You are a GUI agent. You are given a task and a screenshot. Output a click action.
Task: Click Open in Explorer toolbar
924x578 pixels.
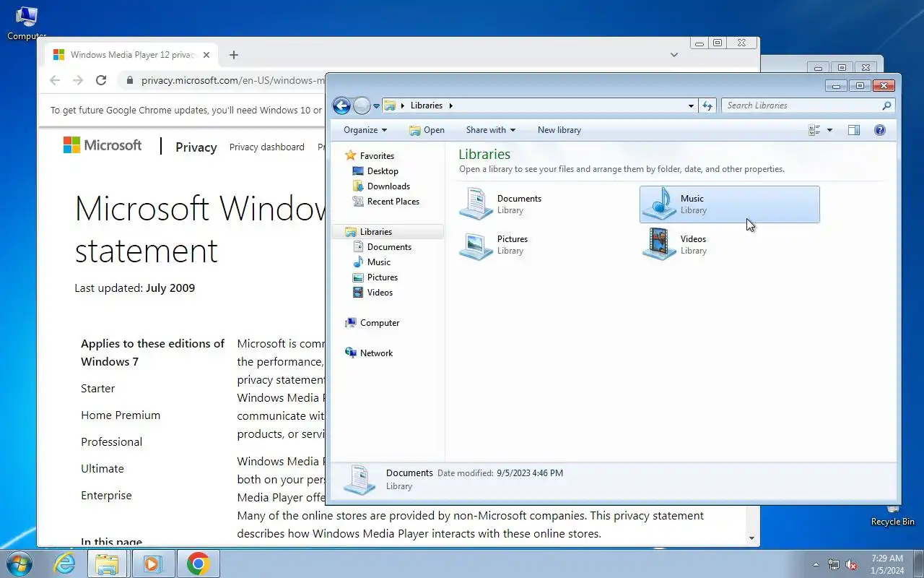(427, 130)
